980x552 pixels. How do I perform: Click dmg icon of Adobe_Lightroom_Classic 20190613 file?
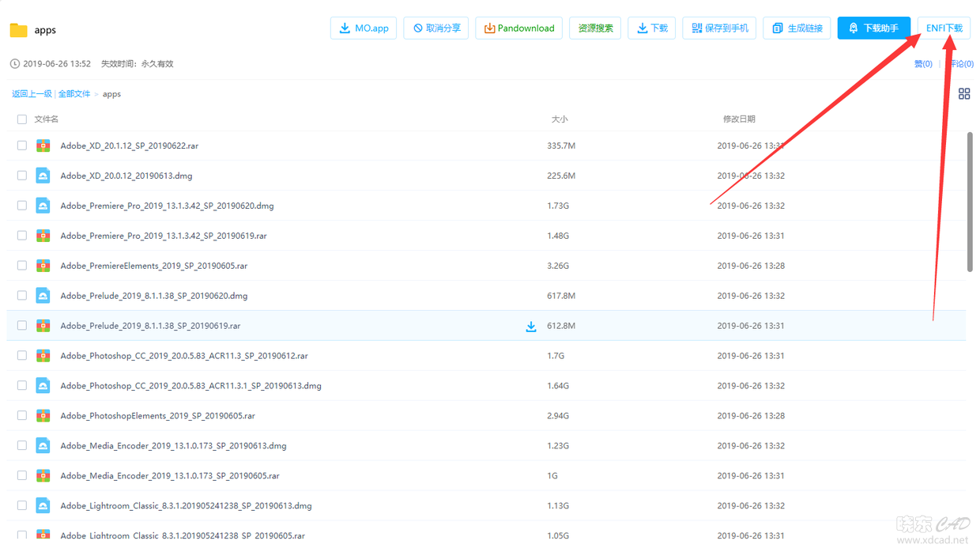pyautogui.click(x=43, y=506)
